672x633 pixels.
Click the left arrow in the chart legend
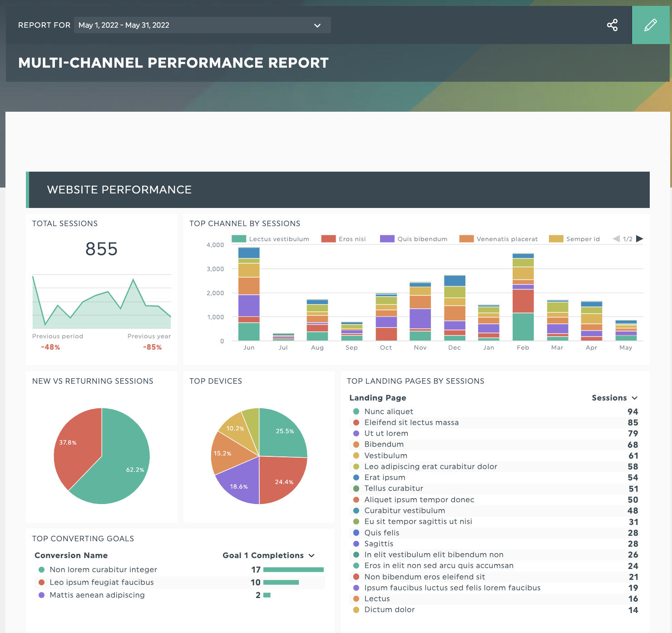[x=616, y=238]
